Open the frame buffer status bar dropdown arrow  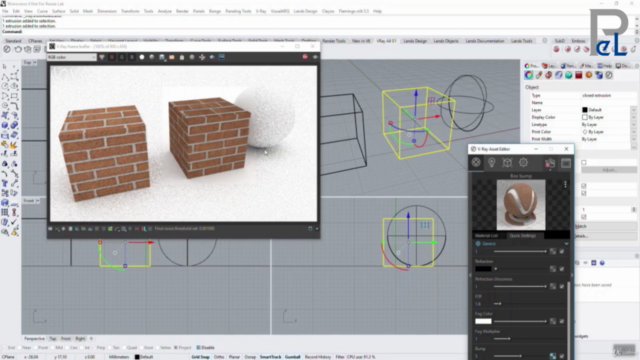pyautogui.click(x=317, y=229)
